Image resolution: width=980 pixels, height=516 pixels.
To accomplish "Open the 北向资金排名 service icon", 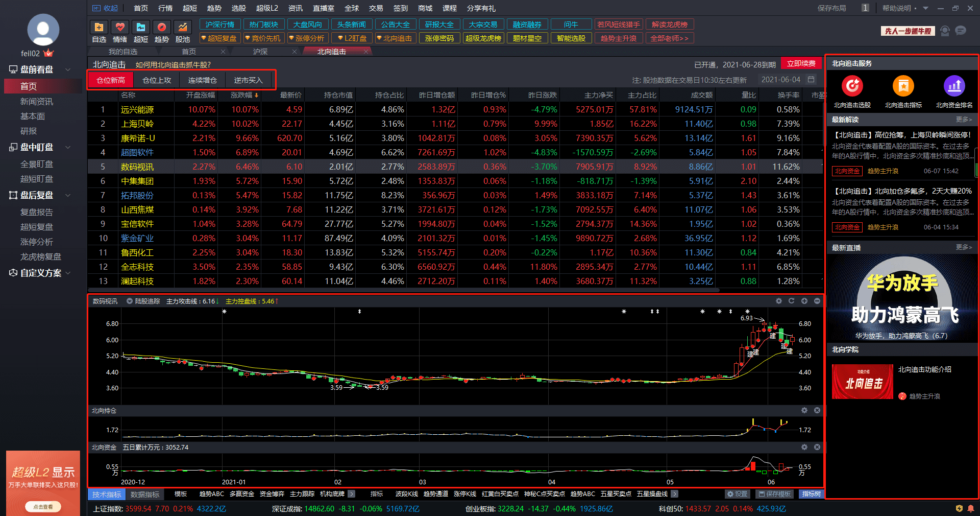I will [954, 86].
